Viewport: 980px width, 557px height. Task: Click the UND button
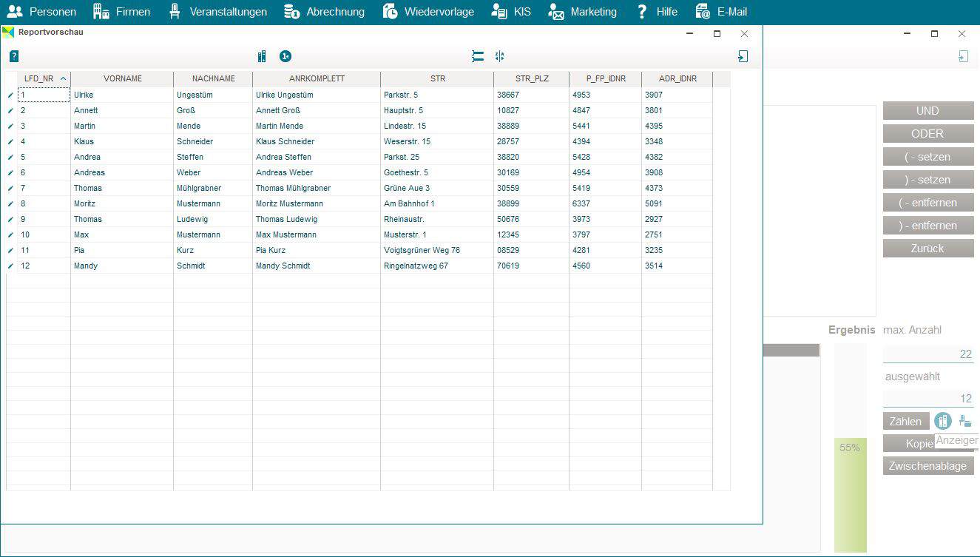pyautogui.click(x=928, y=111)
